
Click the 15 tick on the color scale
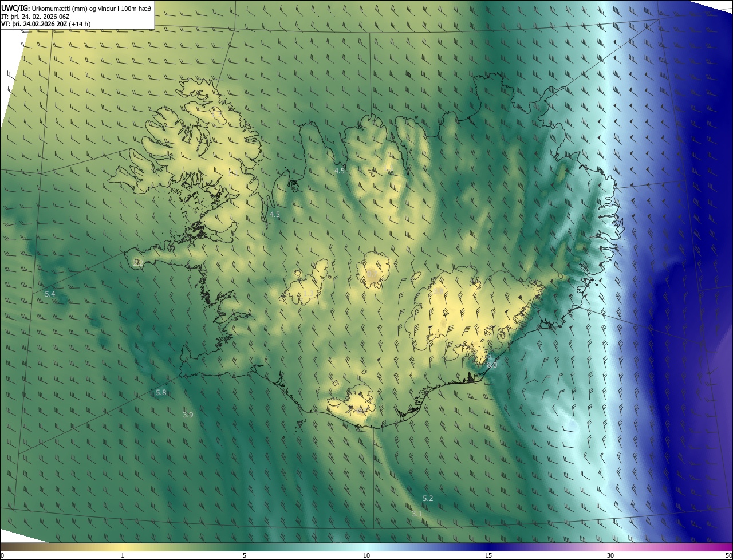pos(488,555)
